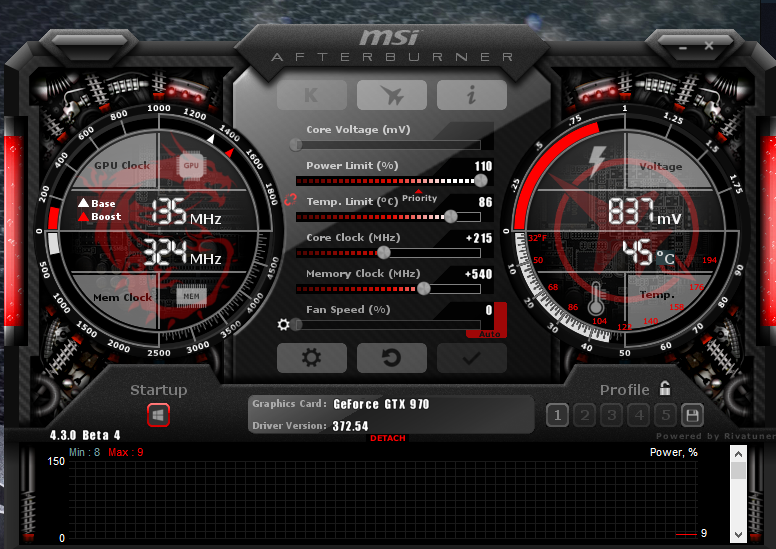776x549 pixels.
Task: Open settings with the gear button
Action: tap(312, 357)
